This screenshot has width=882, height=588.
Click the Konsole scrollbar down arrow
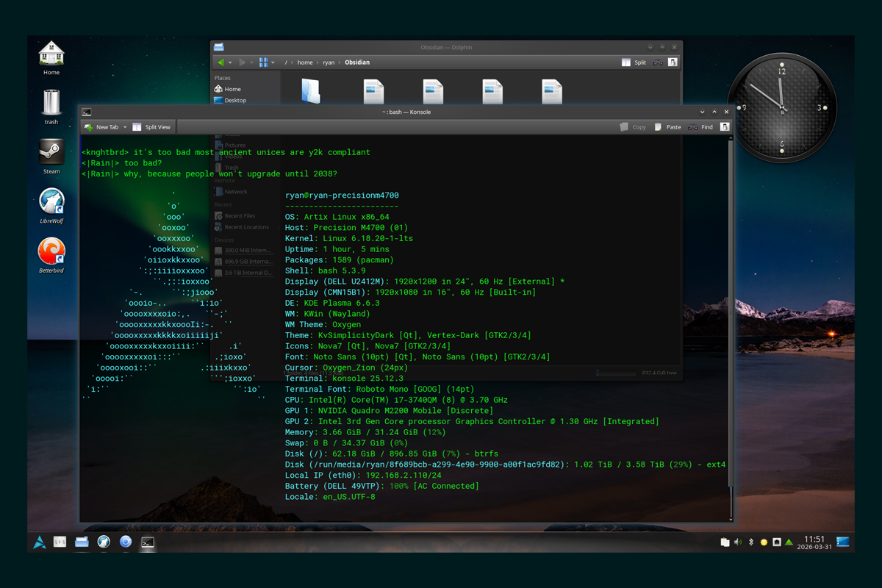click(731, 519)
